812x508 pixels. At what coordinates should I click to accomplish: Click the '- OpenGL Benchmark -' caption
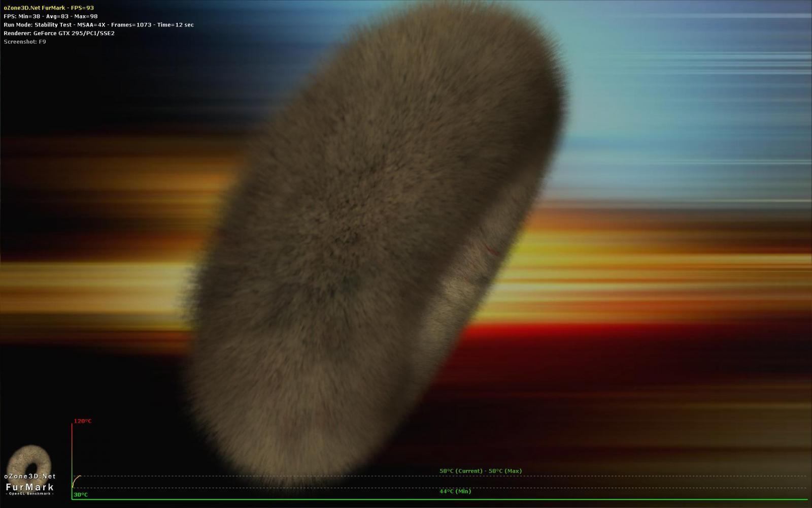[x=29, y=494]
